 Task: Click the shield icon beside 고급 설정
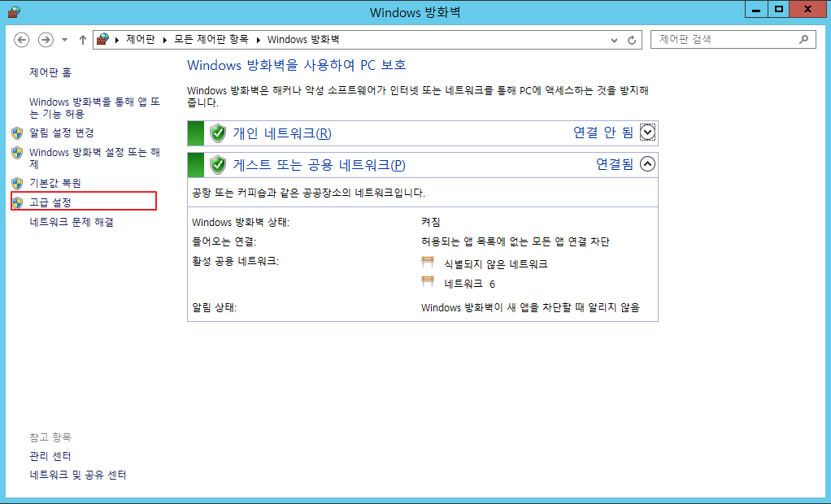click(x=18, y=202)
